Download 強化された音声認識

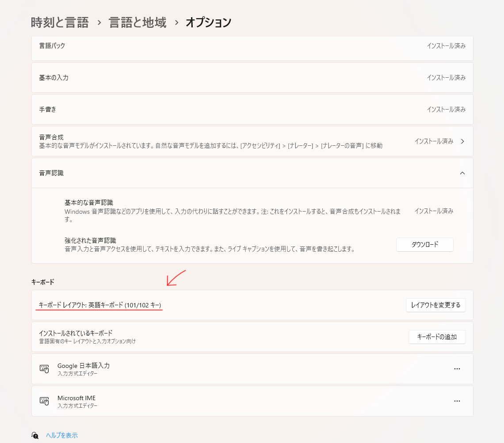click(424, 245)
